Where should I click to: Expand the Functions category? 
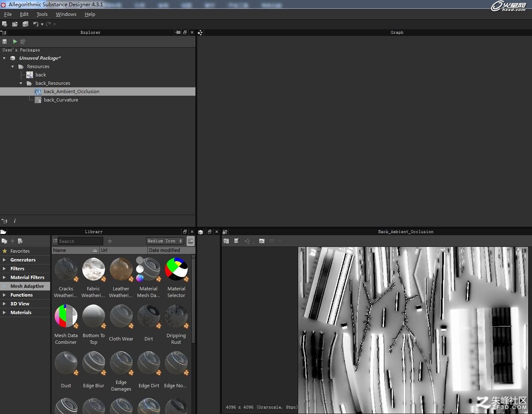[4, 295]
